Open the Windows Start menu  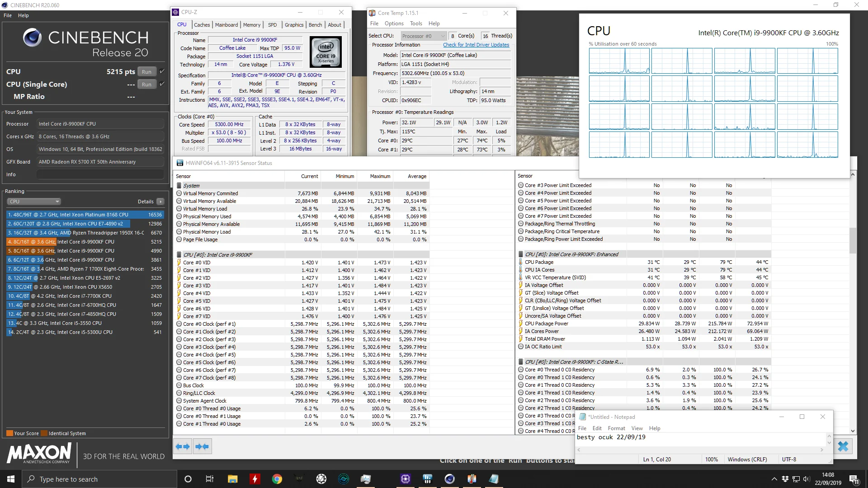11,479
